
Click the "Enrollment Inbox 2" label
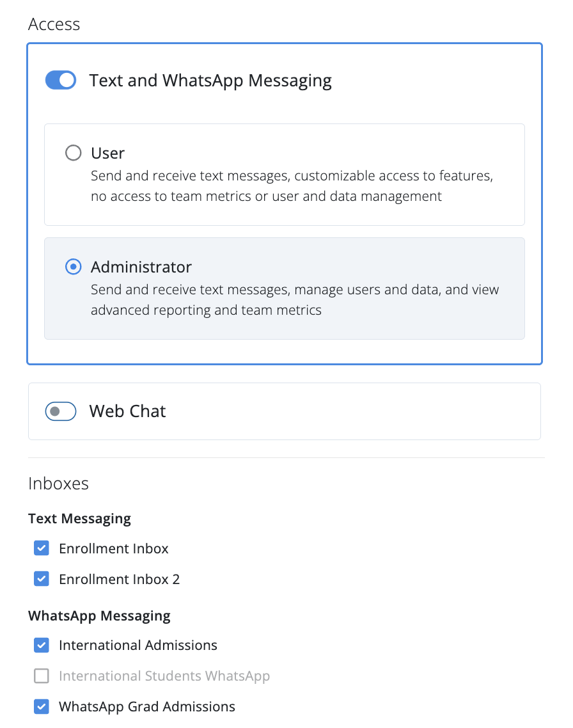tap(119, 579)
